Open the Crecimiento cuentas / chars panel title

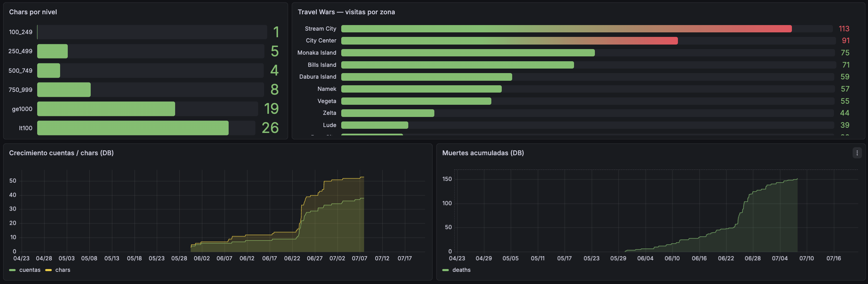click(x=62, y=153)
